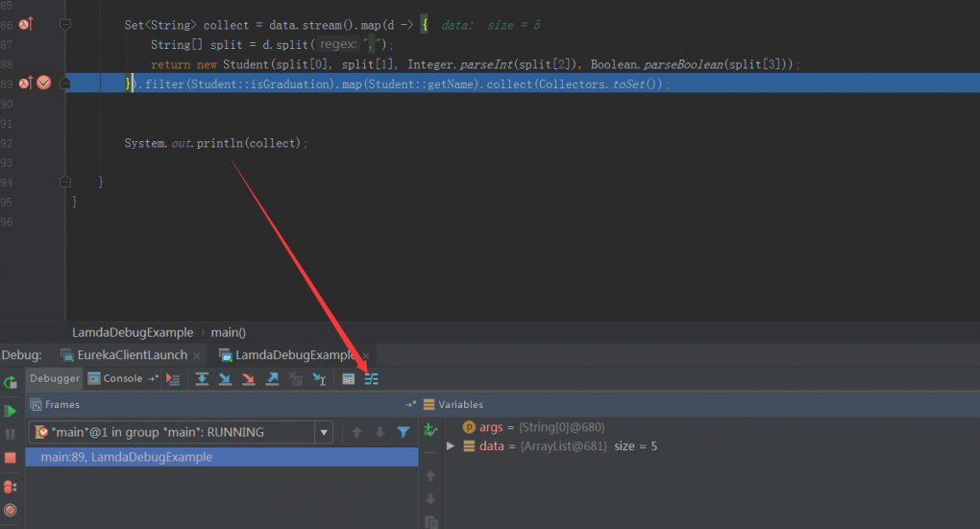Click main() in the breadcrumb
Viewport: 980px width, 529px height.
[228, 332]
